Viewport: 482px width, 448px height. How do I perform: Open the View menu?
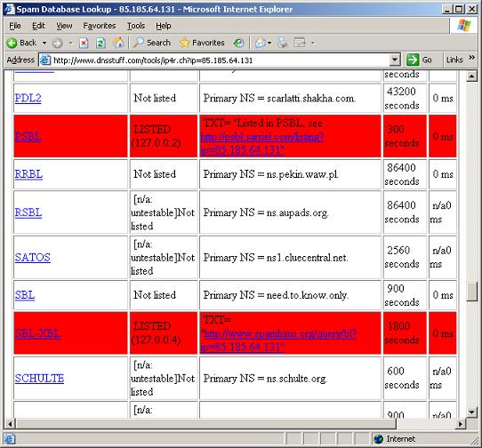tap(64, 26)
